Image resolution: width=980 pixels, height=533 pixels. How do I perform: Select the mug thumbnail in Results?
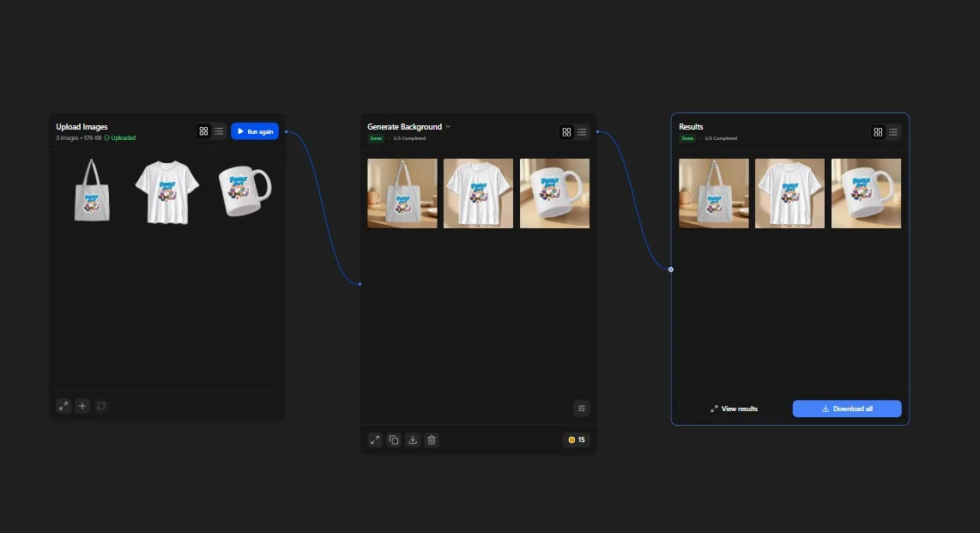(866, 193)
